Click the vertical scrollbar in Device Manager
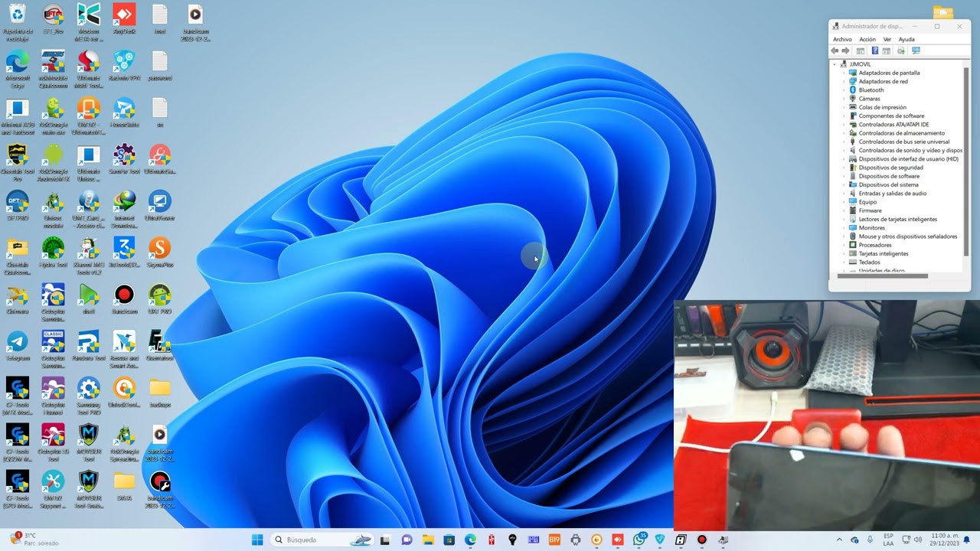The width and height of the screenshot is (980, 551). pos(966,161)
